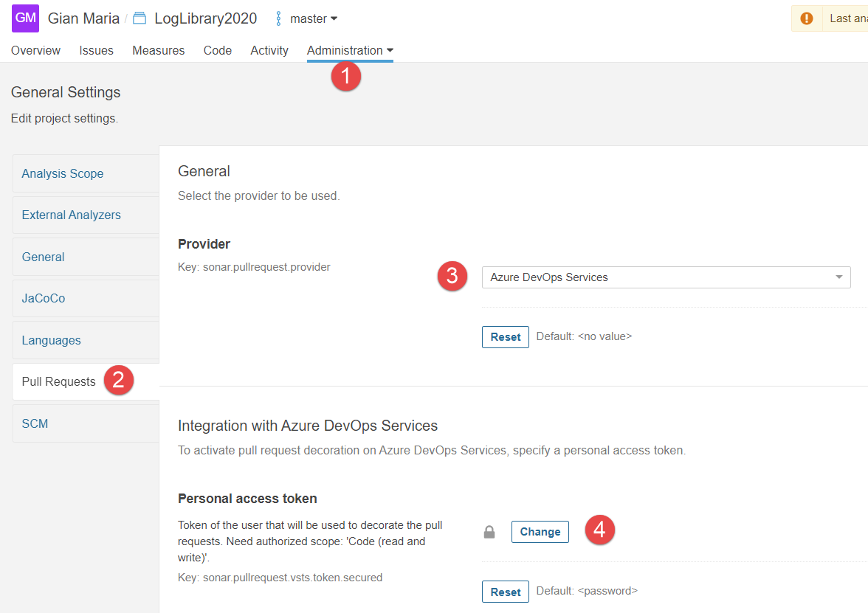Click the lock icon beside Change
Viewport: 868px width, 613px height.
pos(489,532)
